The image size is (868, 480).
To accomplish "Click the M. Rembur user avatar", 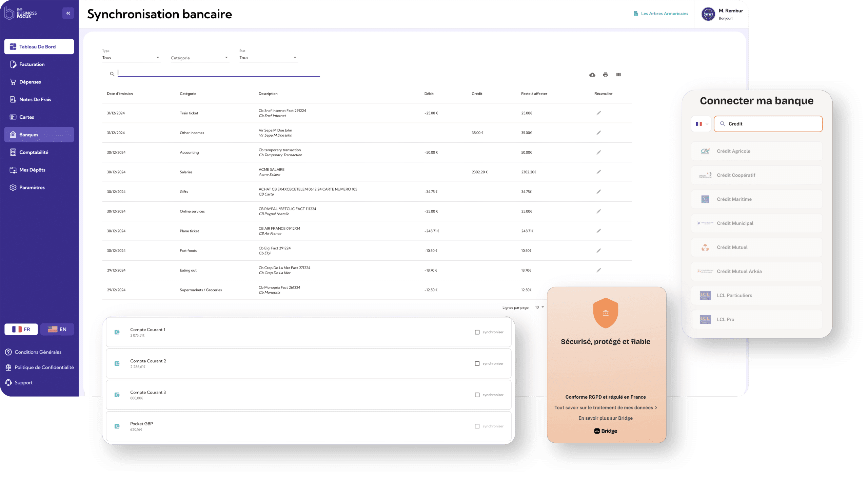I will coord(708,14).
